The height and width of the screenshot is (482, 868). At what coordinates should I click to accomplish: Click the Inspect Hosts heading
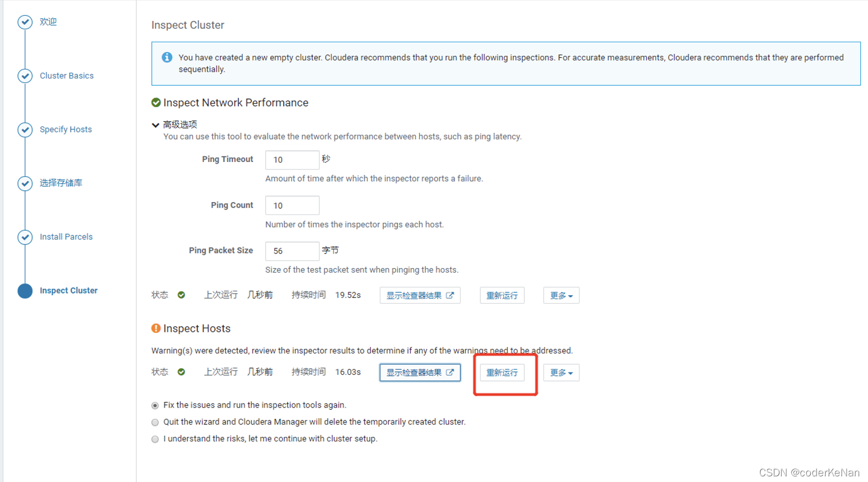click(197, 328)
